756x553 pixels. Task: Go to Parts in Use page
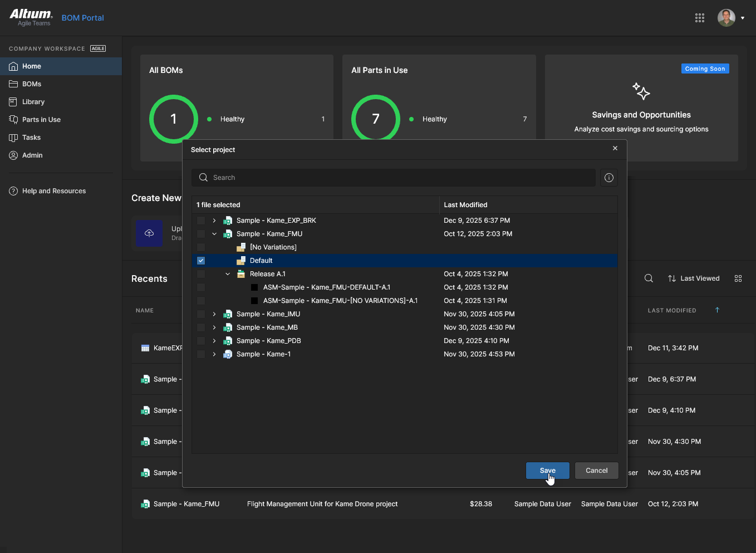[41, 120]
